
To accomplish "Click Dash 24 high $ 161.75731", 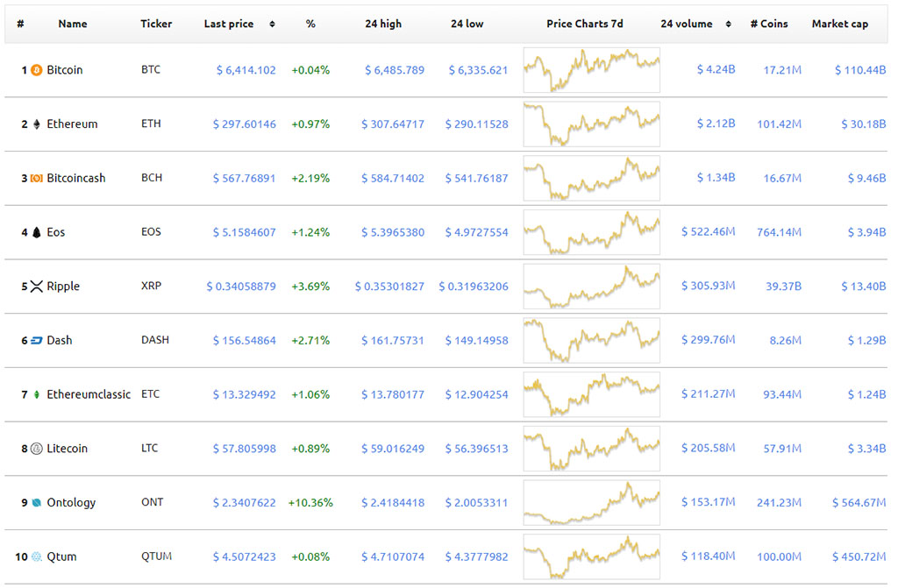I will click(x=393, y=341).
